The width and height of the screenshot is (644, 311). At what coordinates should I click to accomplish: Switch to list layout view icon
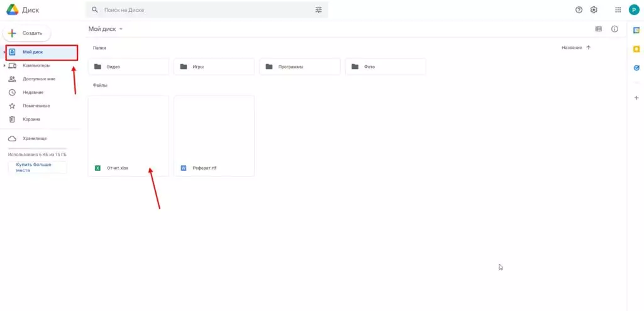(599, 29)
